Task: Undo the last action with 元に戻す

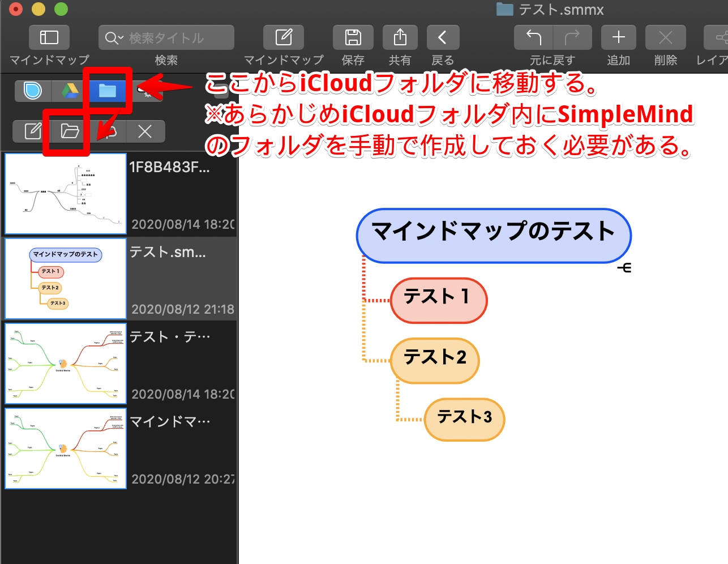Action: 533,38
